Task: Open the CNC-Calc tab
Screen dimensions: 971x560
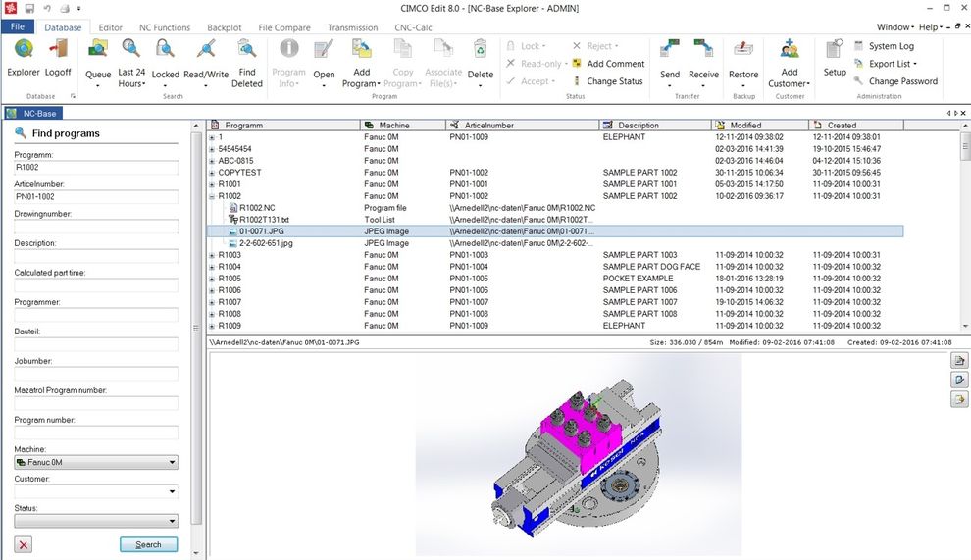Action: point(413,27)
